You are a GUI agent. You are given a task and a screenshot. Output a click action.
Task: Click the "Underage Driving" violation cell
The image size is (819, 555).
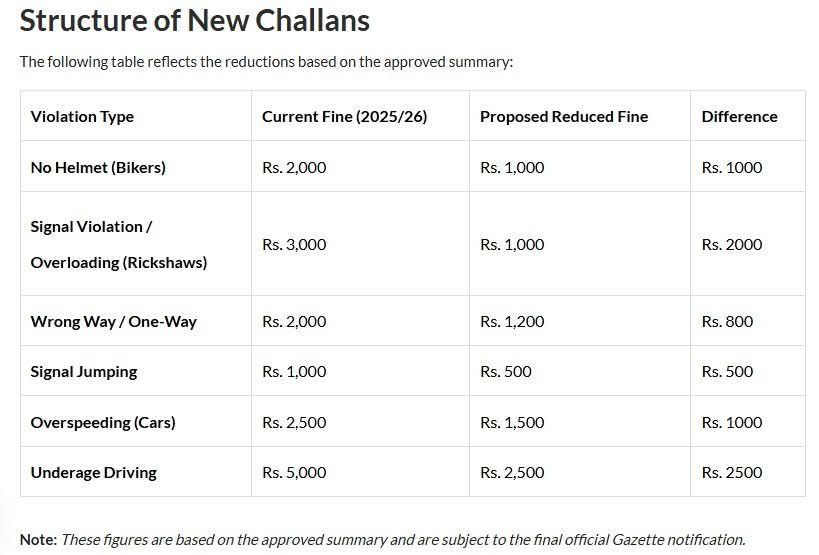pyautogui.click(x=93, y=472)
